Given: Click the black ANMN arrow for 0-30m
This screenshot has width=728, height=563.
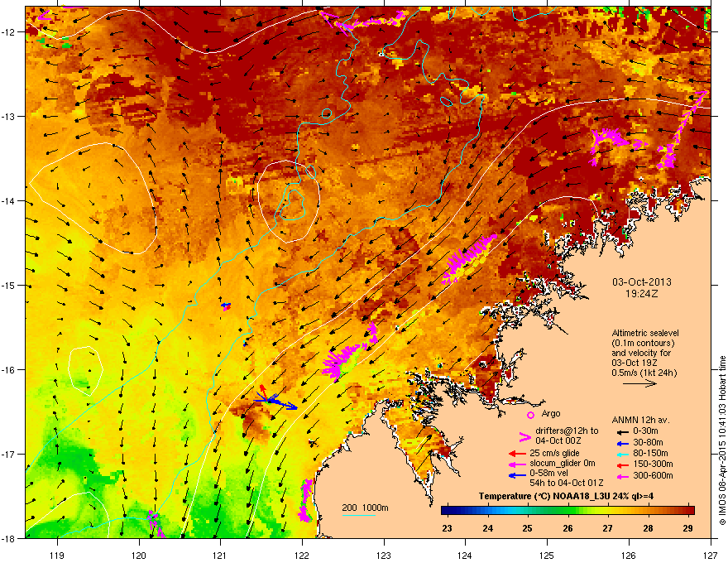Looking at the screenshot, I should tap(621, 431).
